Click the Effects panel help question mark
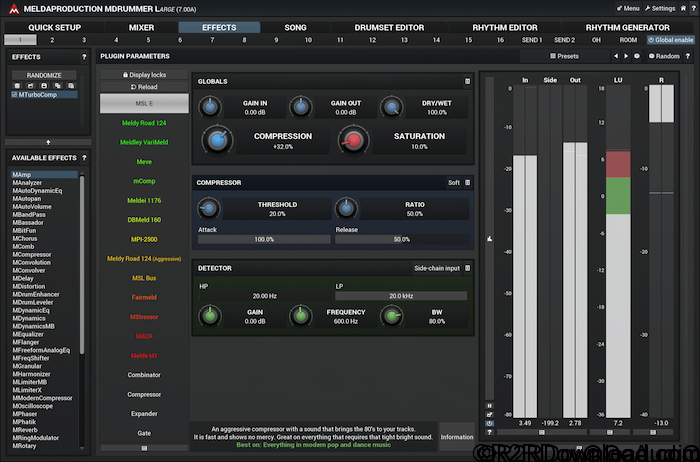 coord(83,57)
